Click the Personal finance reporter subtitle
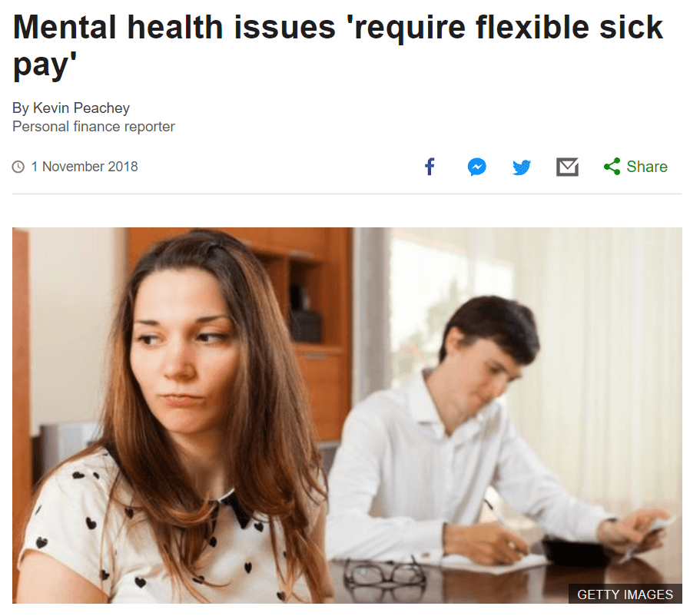This screenshot has height=616, width=690. click(x=94, y=127)
